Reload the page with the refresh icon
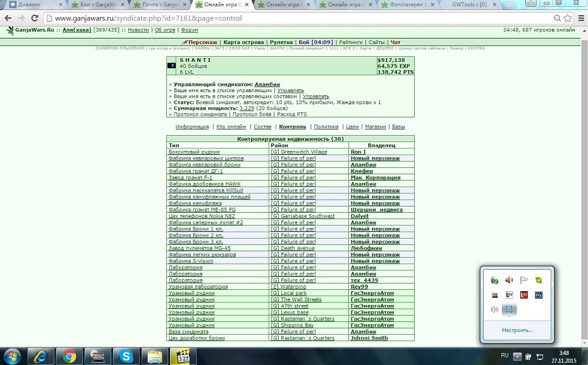588x365 pixels. click(x=35, y=18)
